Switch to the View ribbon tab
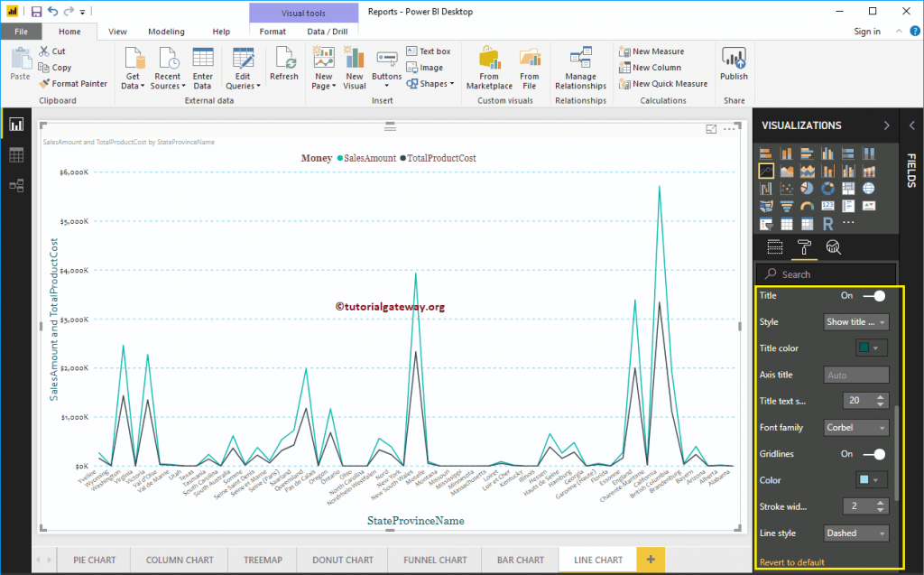924x575 pixels. pyautogui.click(x=117, y=30)
